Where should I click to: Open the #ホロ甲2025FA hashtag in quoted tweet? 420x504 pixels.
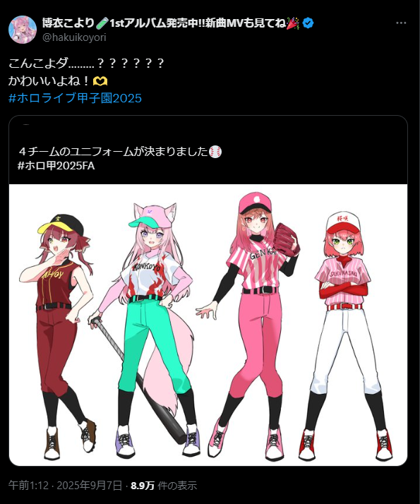[x=56, y=166]
